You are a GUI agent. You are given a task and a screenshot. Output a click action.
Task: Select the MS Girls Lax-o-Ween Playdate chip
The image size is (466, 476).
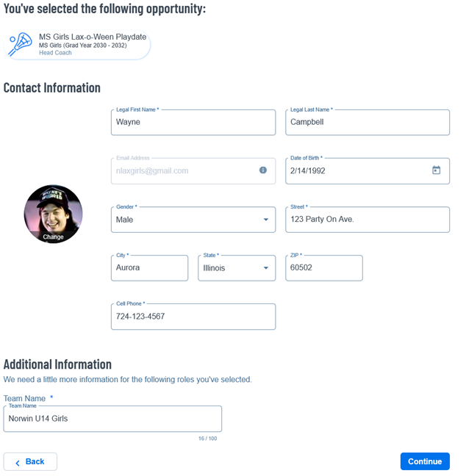click(x=77, y=45)
